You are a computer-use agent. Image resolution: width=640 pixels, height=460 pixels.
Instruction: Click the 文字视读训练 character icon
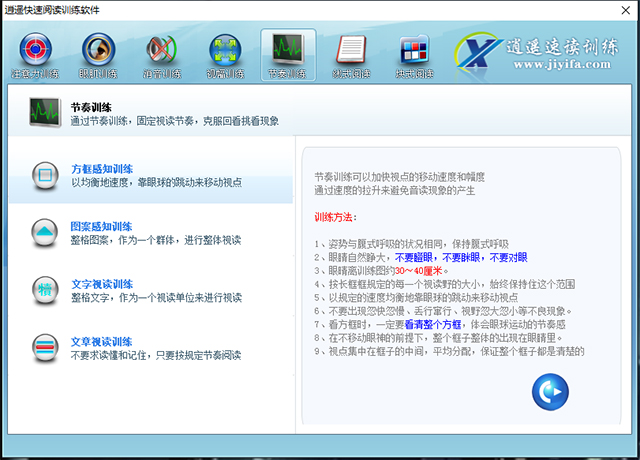pyautogui.click(x=45, y=291)
